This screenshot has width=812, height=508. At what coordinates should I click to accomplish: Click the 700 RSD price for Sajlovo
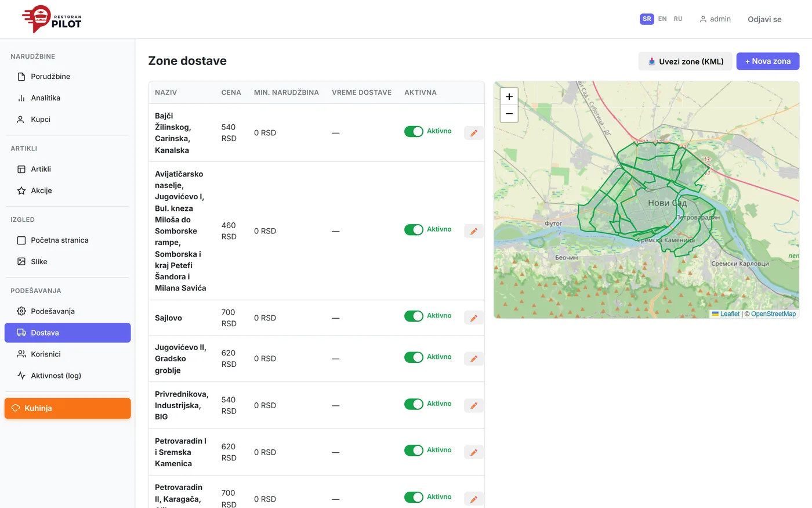[229, 318]
